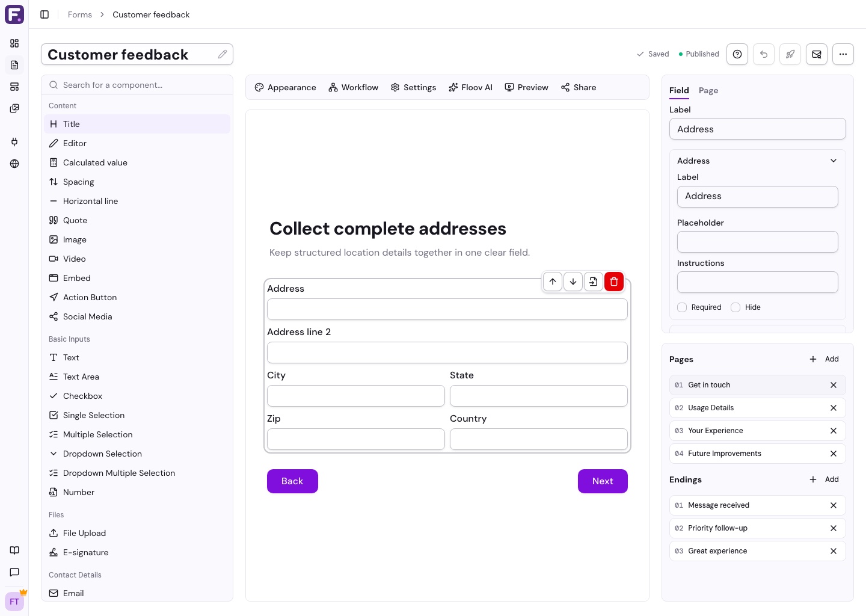Open the integrations plug icon in left rail
This screenshot has width=866, height=616.
point(14,142)
